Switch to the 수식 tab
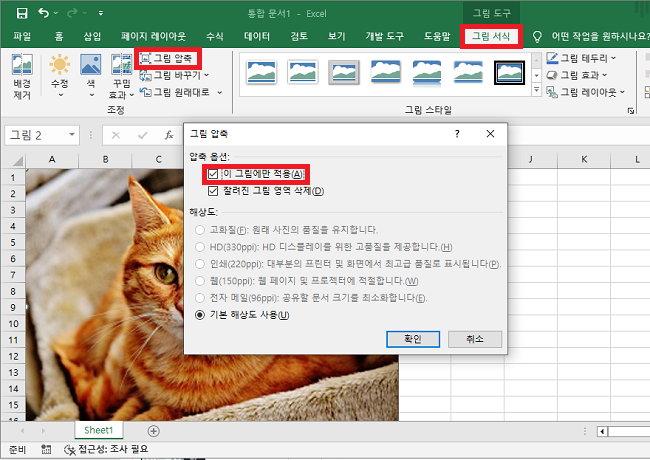650x460 pixels. (x=215, y=36)
